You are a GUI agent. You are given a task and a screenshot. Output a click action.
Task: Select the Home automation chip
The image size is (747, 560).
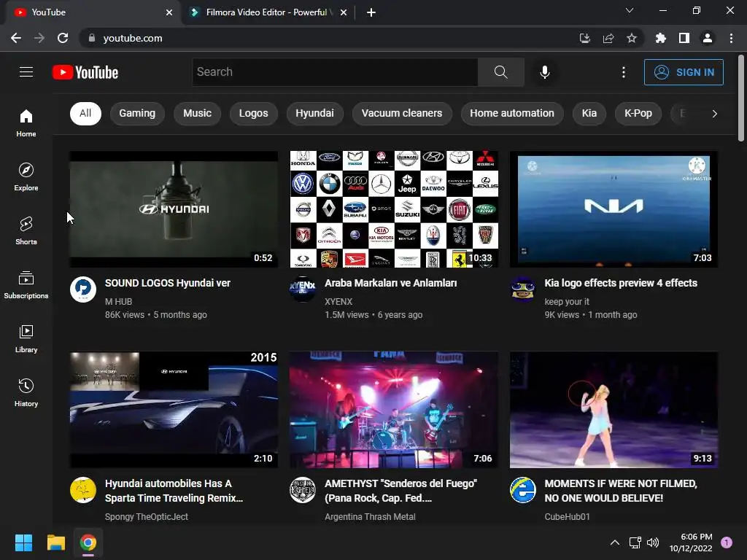coord(512,113)
